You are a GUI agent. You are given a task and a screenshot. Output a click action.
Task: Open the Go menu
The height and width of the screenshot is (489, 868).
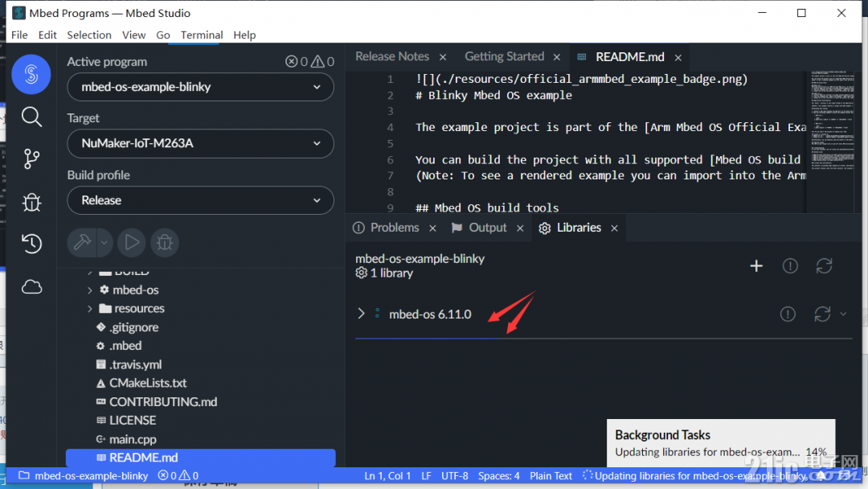click(x=162, y=35)
